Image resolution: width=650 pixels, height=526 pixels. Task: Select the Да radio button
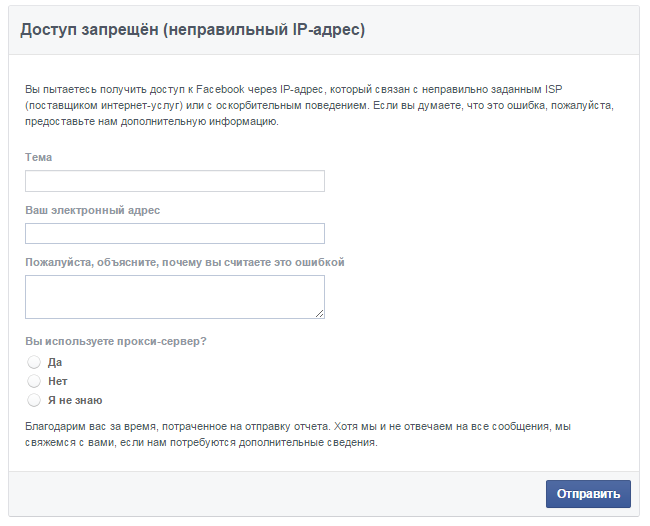[34, 362]
